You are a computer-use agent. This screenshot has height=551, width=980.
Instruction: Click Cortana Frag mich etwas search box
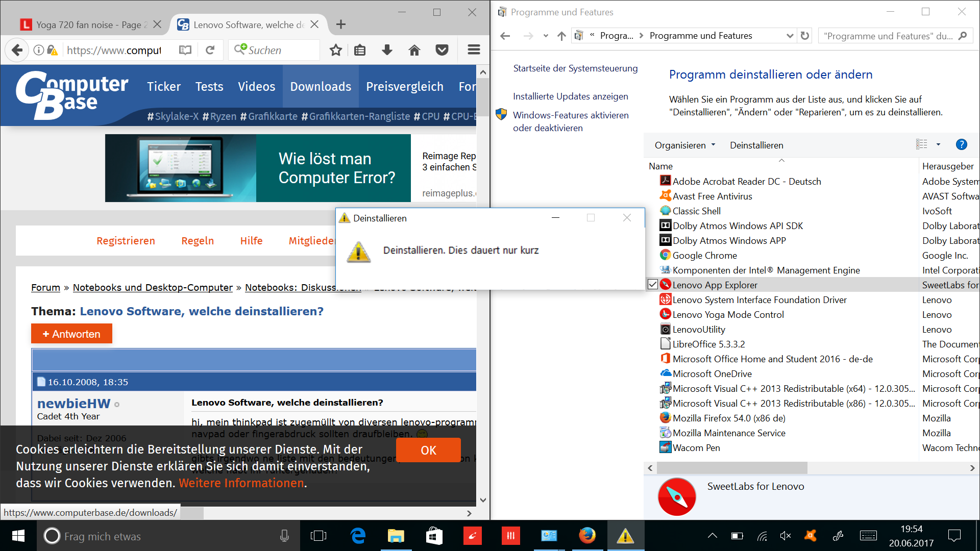[168, 536]
